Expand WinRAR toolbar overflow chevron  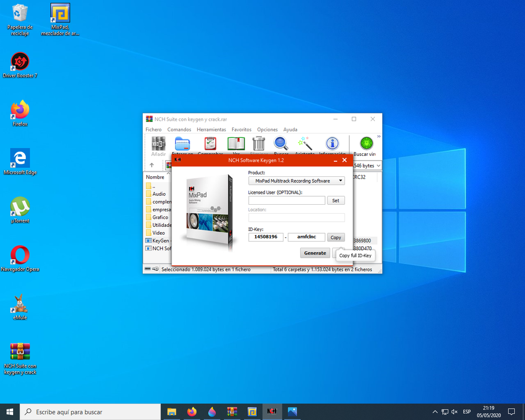(x=379, y=136)
